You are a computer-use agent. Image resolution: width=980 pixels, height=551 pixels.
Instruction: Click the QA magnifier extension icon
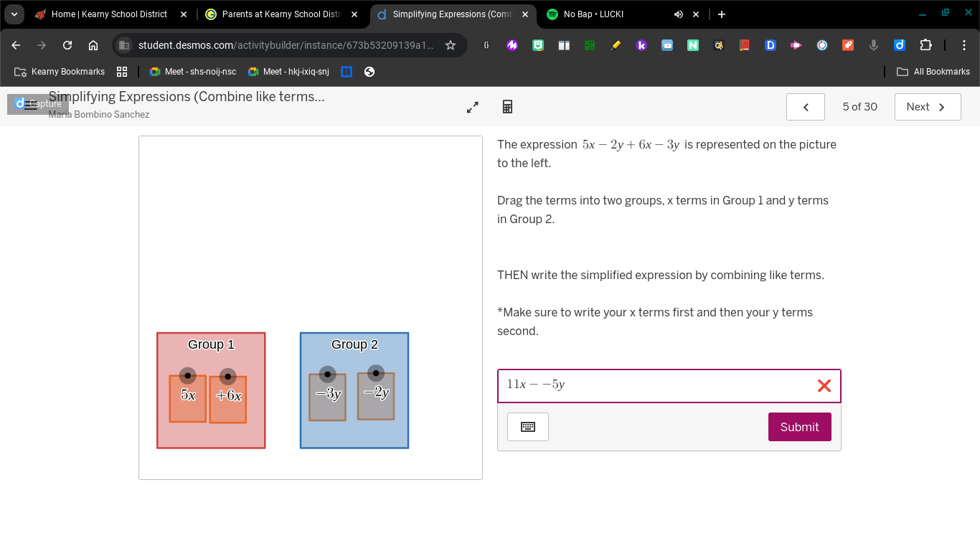click(719, 45)
